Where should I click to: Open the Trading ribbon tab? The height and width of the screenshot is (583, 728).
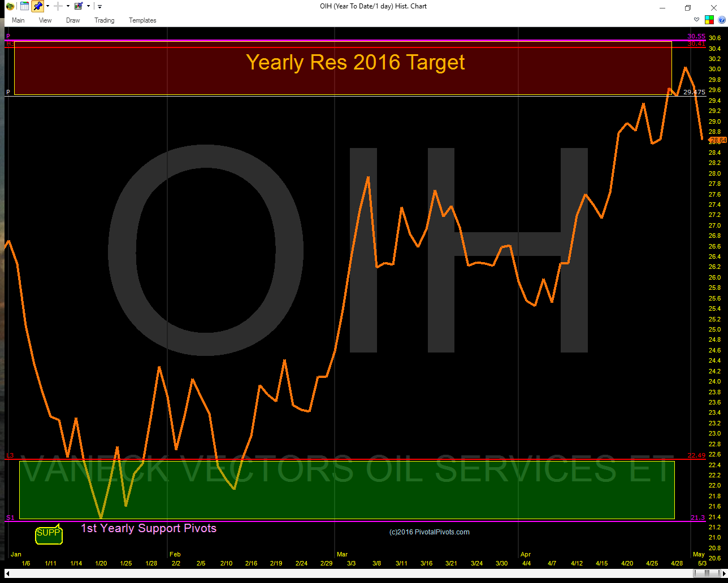105,20
